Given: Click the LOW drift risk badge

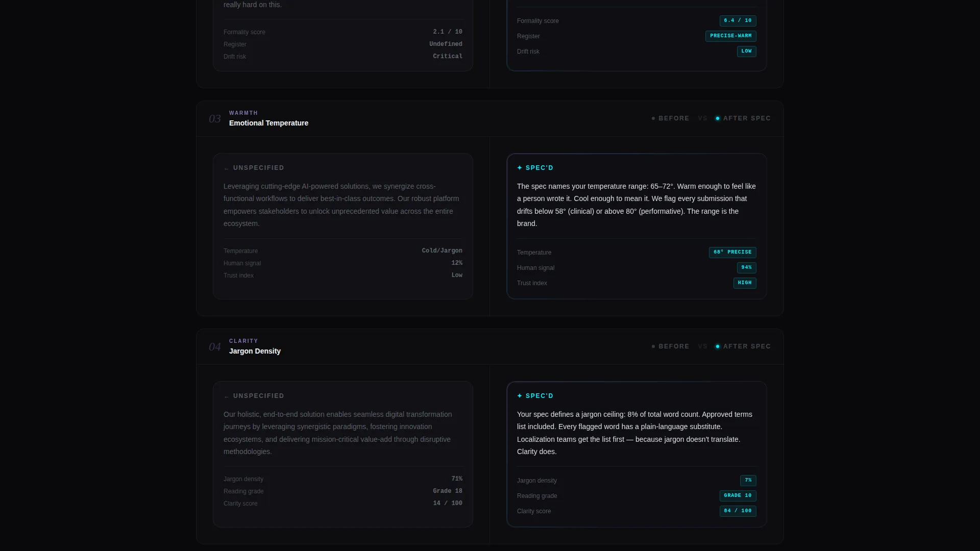Looking at the screenshot, I should [x=746, y=52].
